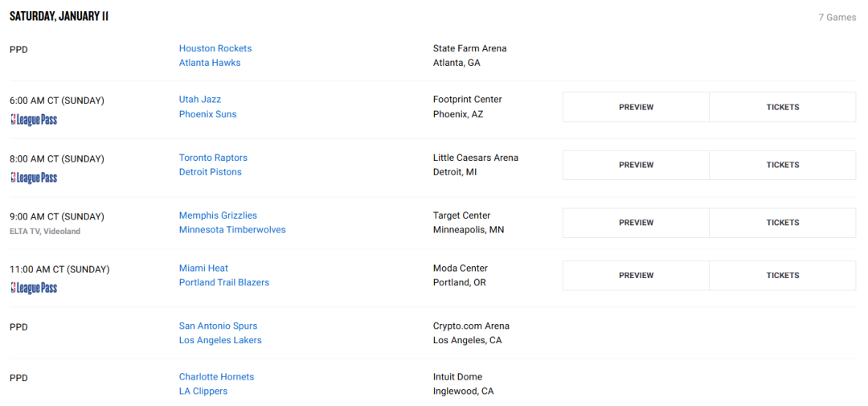Go to Atlanta Hawks team page
The height and width of the screenshot is (406, 868).
(x=210, y=63)
